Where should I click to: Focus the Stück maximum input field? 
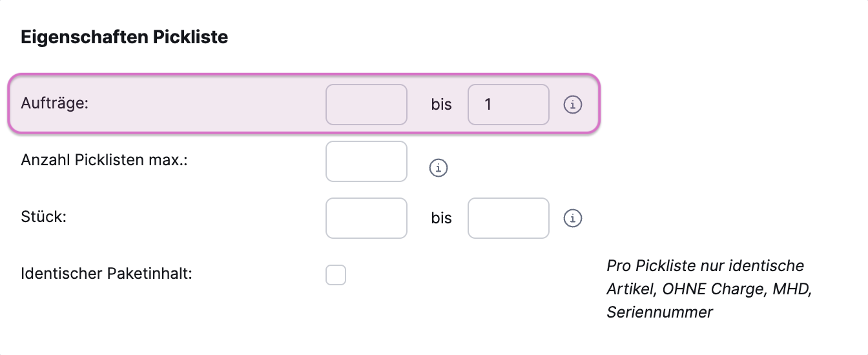(x=508, y=218)
